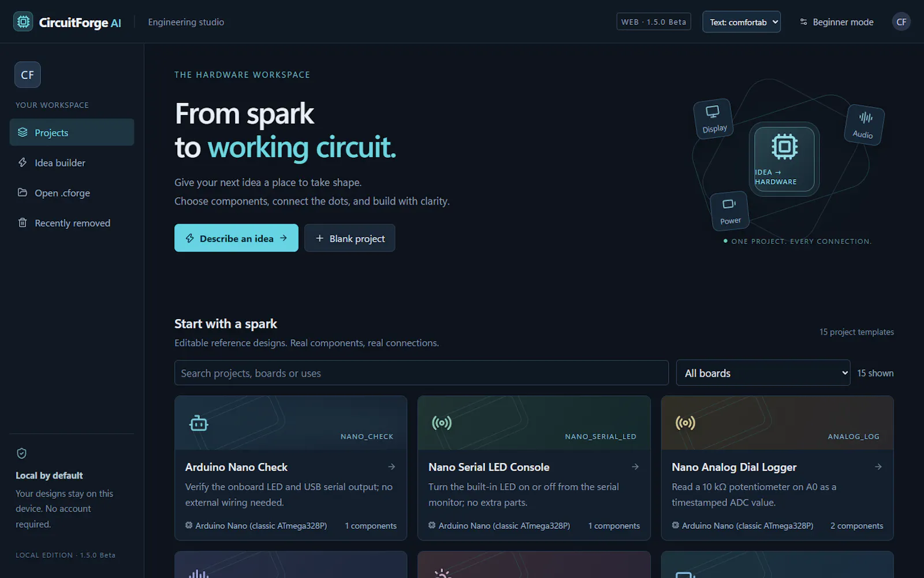
Task: Open Arduino Nano Check via its arrow
Action: 392,466
